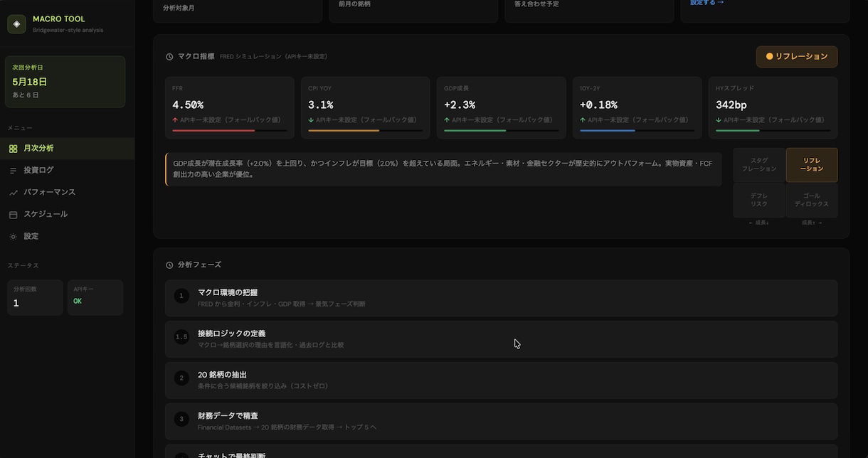This screenshot has height=458, width=868.
Task: Click the APIキー OK status card
Action: coord(95,297)
